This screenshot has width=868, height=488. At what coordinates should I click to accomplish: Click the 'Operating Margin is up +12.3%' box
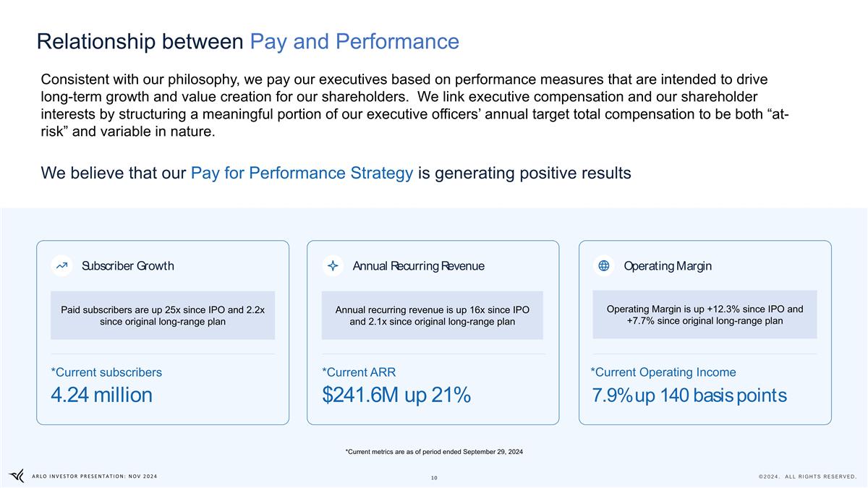[x=705, y=314]
